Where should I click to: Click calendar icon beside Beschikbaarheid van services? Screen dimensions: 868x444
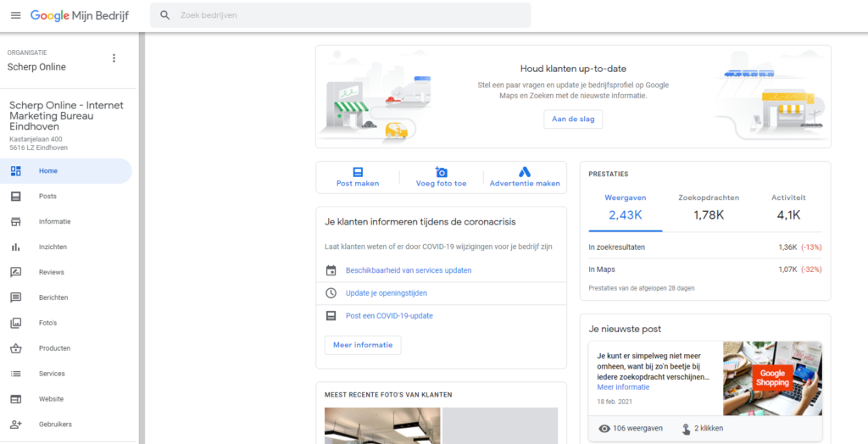tap(331, 270)
